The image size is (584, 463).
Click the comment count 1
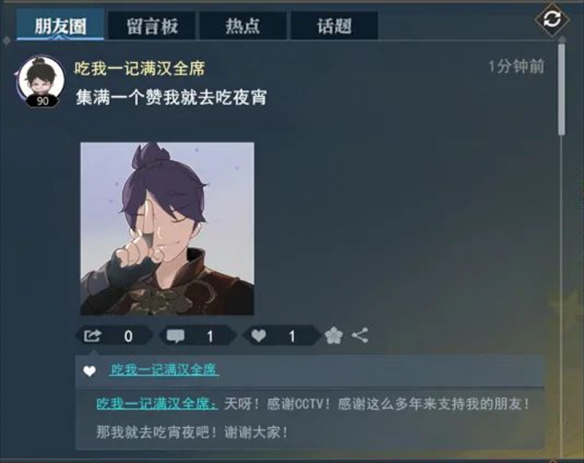pos(210,336)
